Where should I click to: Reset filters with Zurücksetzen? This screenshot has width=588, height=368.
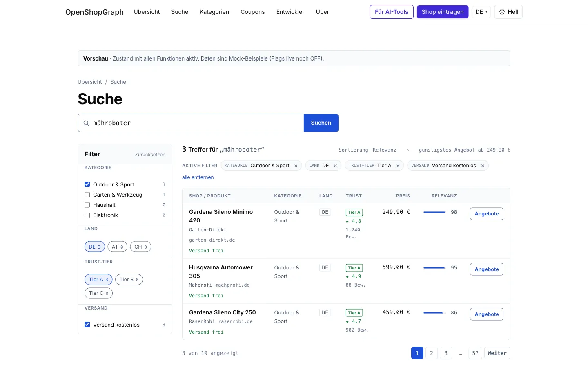(150, 155)
